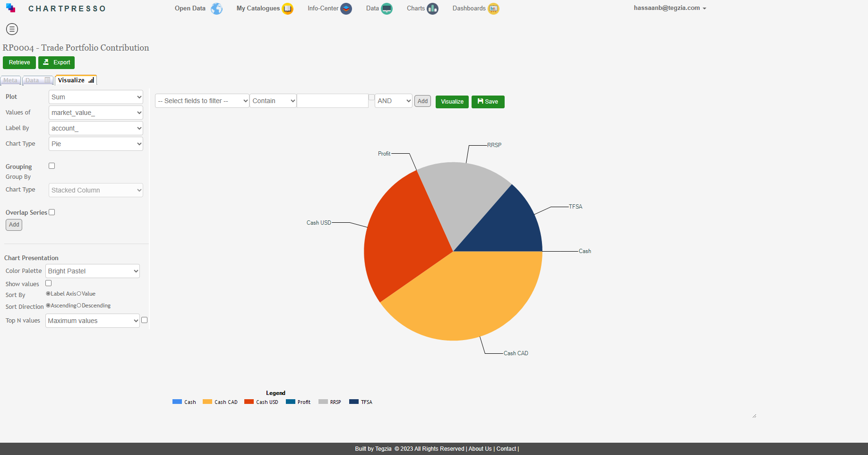Open the Info-Center menu

tap(323, 9)
